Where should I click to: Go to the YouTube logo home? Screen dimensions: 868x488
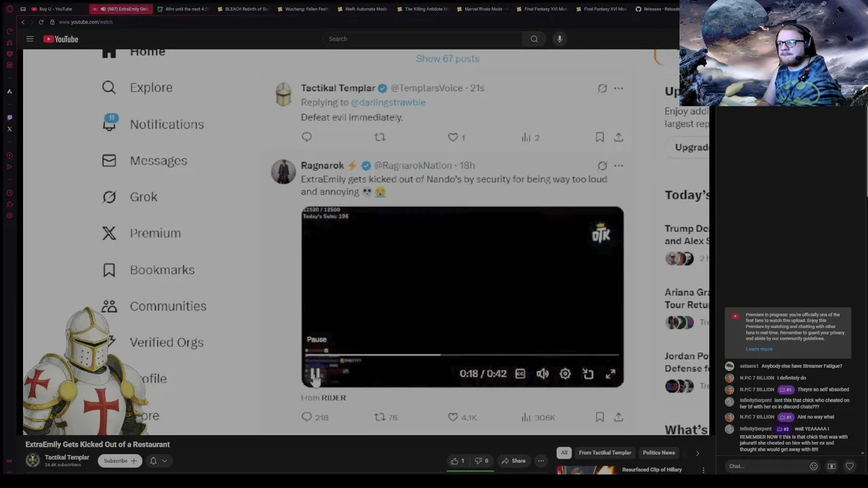61,39
